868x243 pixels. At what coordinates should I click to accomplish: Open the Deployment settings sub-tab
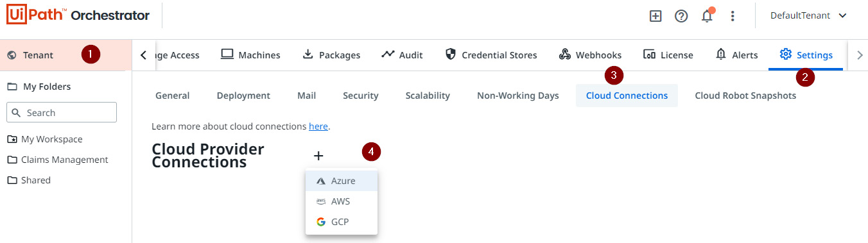243,96
